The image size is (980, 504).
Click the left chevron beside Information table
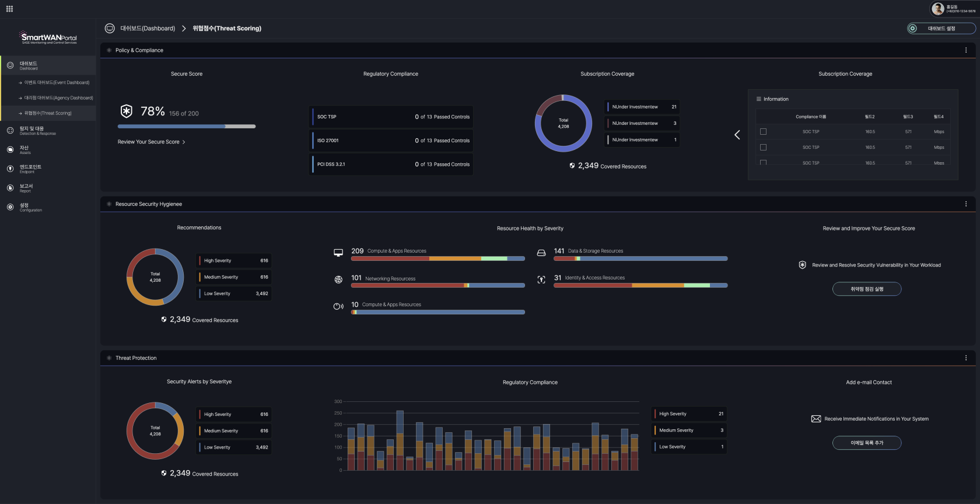point(737,135)
